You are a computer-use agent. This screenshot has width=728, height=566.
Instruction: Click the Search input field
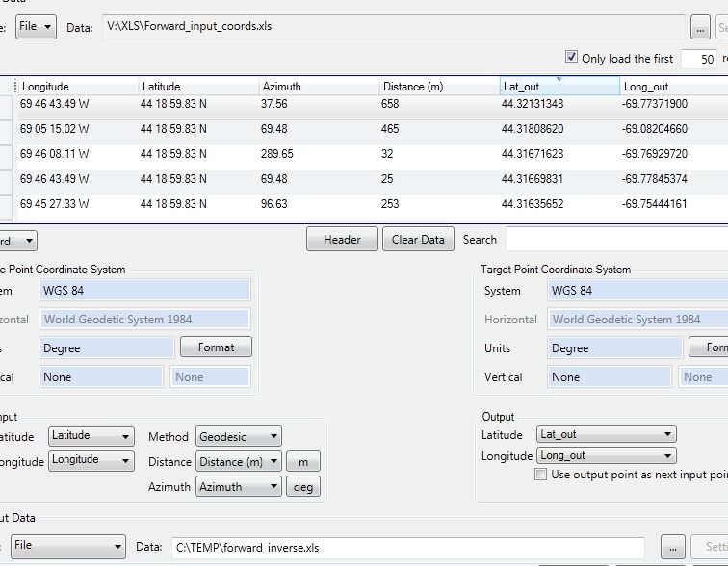point(616,240)
